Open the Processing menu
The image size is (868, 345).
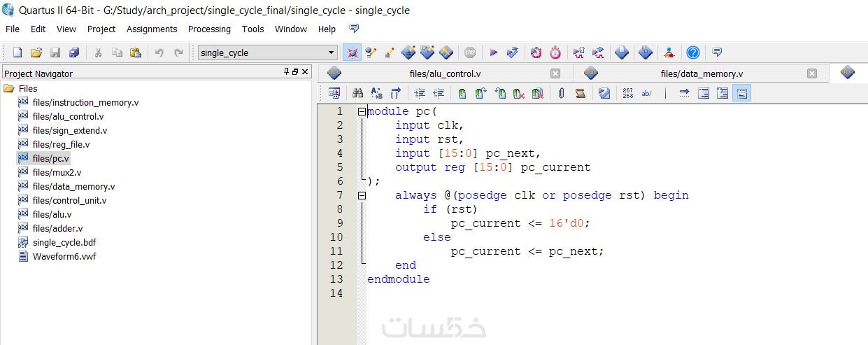[x=209, y=29]
